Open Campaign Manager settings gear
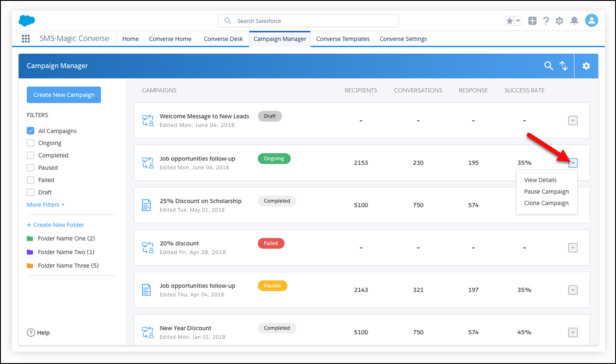This screenshot has height=364, width=616. 586,66
